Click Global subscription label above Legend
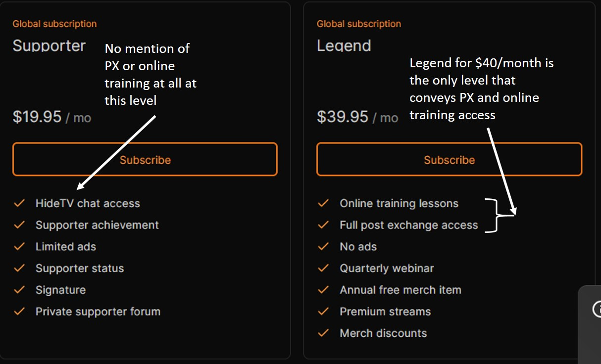This screenshot has height=364, width=601. coord(358,24)
